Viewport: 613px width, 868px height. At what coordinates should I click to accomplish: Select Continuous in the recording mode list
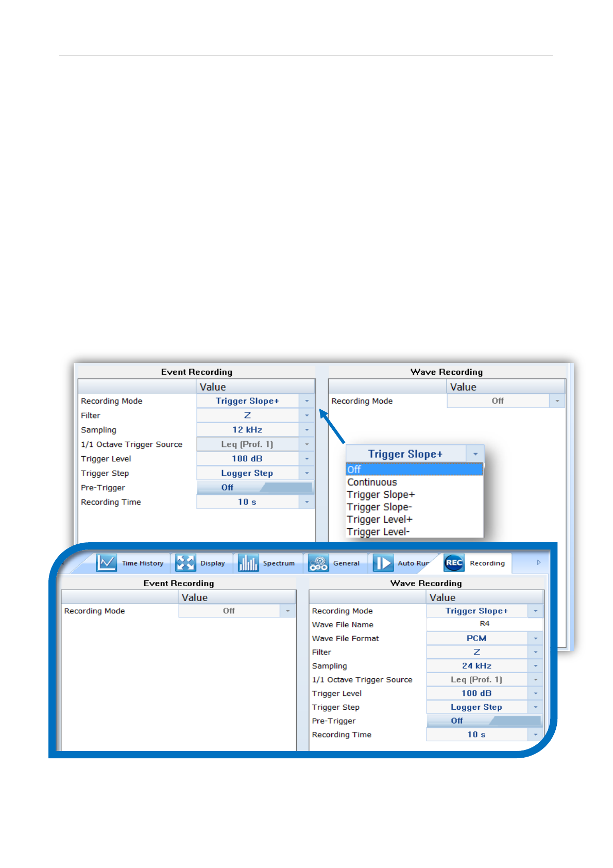pyautogui.click(x=414, y=482)
